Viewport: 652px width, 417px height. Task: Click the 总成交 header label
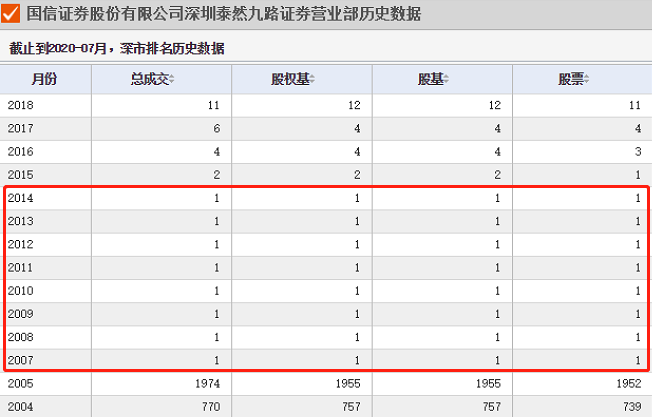tap(150, 79)
